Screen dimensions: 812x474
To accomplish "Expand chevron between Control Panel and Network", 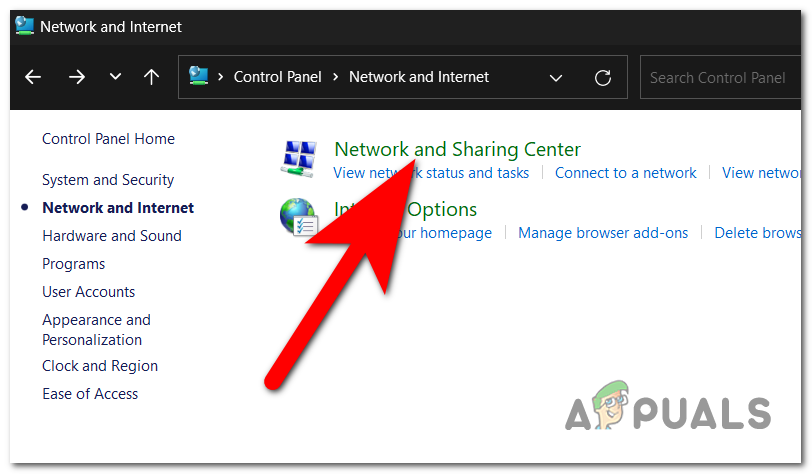I will pos(336,77).
